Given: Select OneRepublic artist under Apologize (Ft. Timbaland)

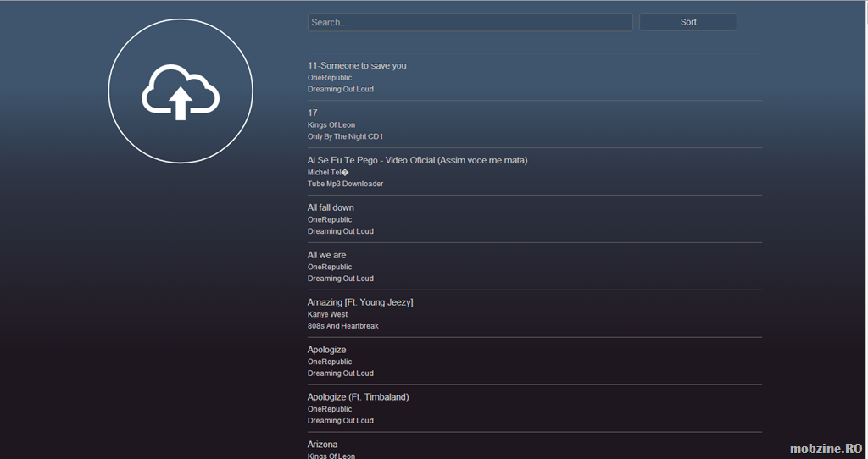Looking at the screenshot, I should pos(330,409).
